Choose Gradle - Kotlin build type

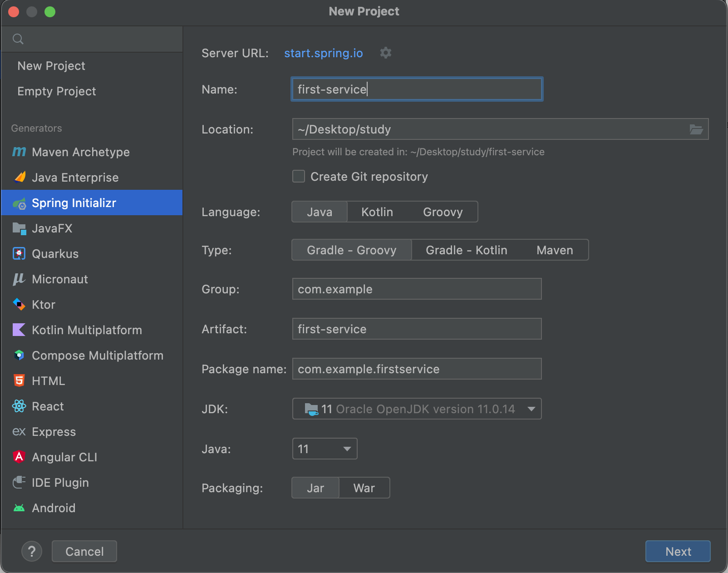[x=467, y=250]
